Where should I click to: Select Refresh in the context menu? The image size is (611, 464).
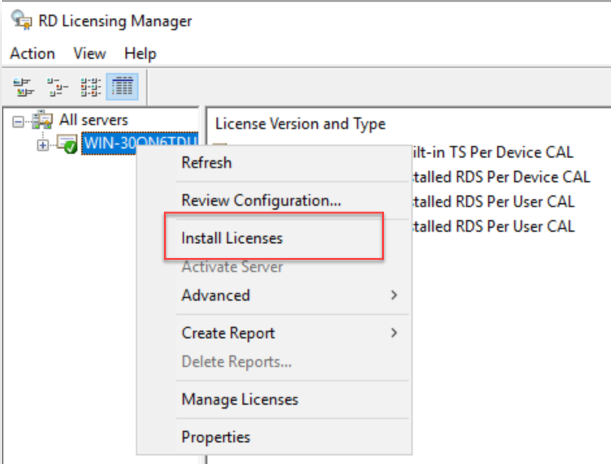[206, 162]
